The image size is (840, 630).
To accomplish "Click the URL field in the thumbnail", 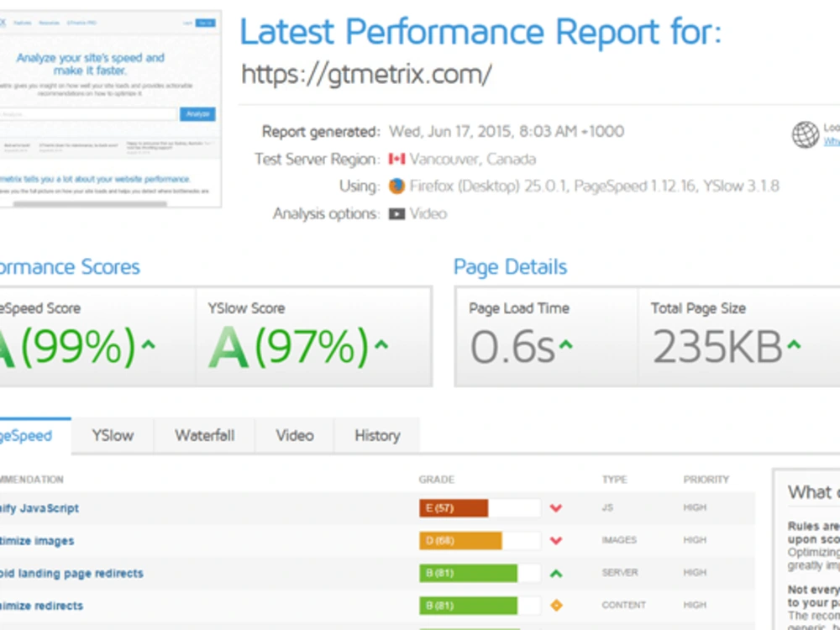I will coord(88,113).
